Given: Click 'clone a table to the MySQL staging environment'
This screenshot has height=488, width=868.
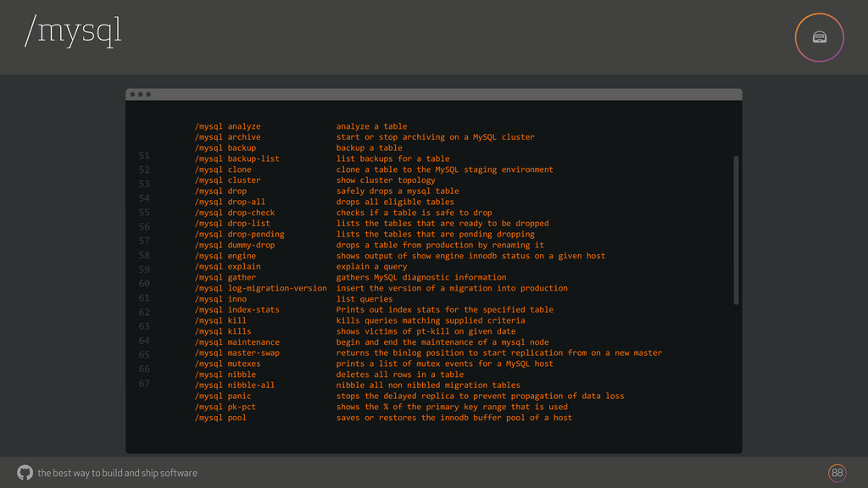Looking at the screenshot, I should click(x=444, y=169).
